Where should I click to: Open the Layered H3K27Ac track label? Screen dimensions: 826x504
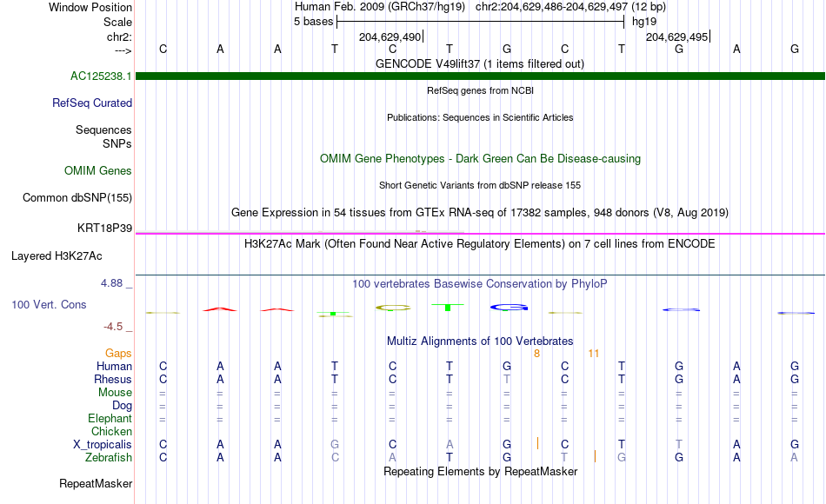pyautogui.click(x=57, y=256)
